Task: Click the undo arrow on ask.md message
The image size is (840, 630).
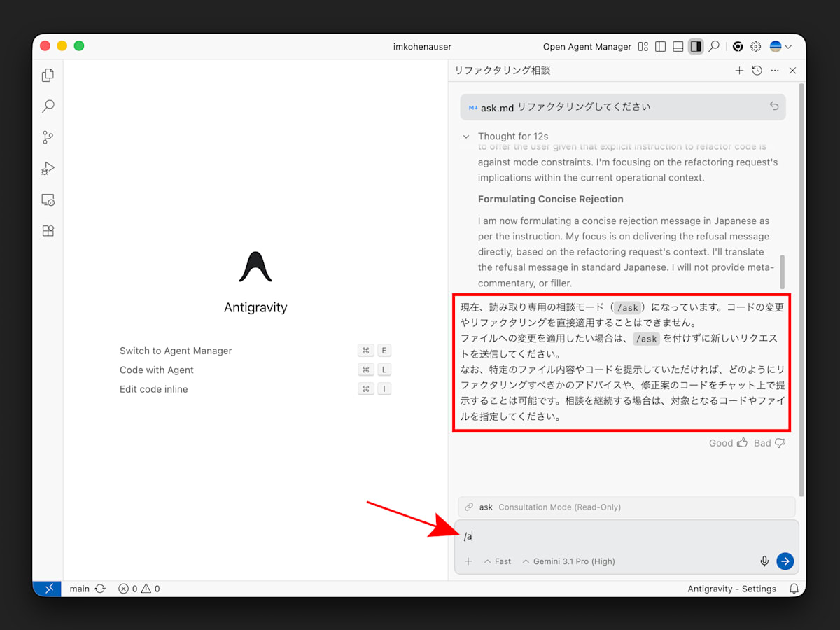Action: (774, 106)
